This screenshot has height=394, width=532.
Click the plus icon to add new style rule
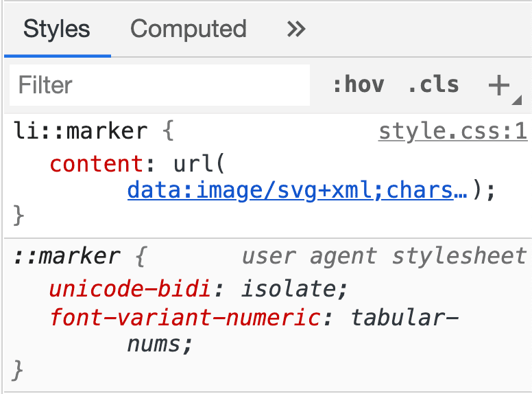point(498,85)
